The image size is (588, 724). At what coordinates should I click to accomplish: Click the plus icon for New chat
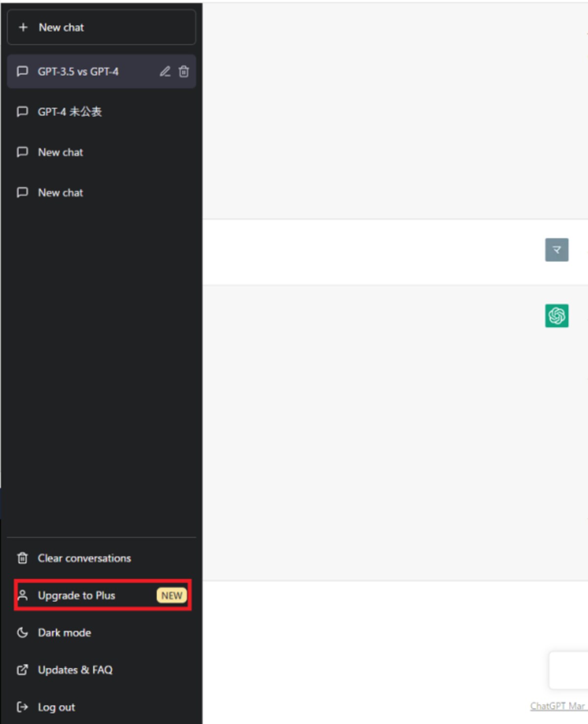pyautogui.click(x=23, y=27)
